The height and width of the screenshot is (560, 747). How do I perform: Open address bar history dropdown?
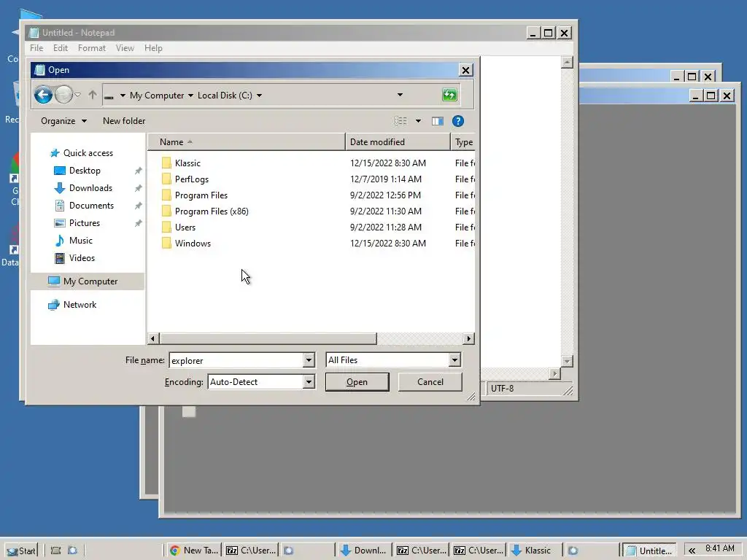point(400,95)
